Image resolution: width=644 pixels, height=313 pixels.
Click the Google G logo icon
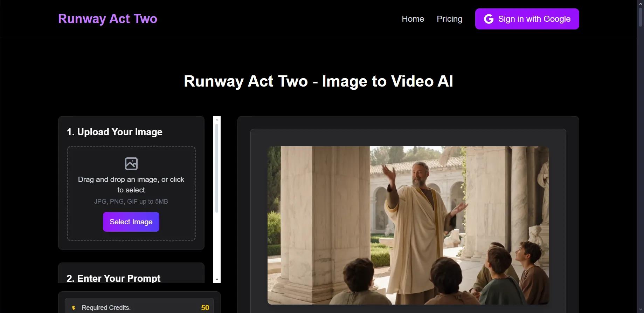[489, 19]
